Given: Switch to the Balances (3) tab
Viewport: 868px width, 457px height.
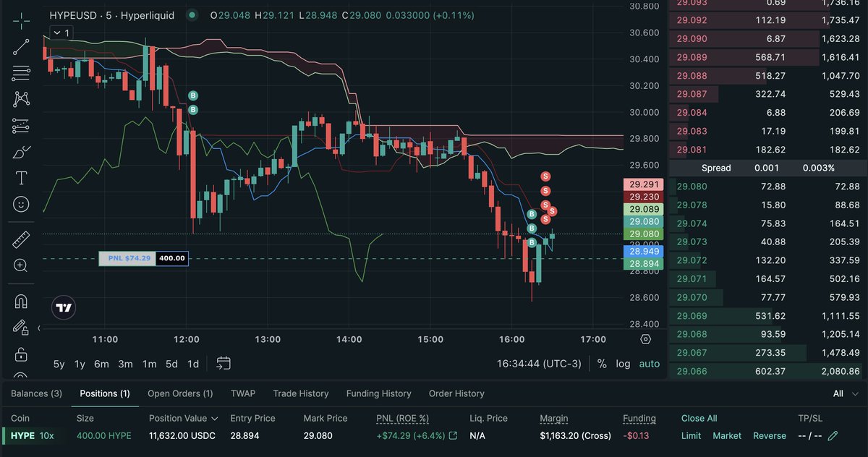Looking at the screenshot, I should [x=36, y=393].
